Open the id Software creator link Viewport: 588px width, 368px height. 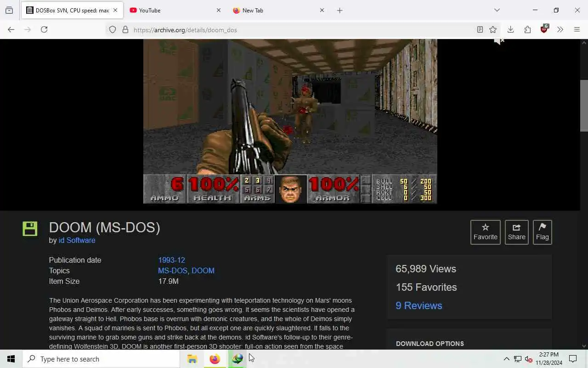point(77,240)
